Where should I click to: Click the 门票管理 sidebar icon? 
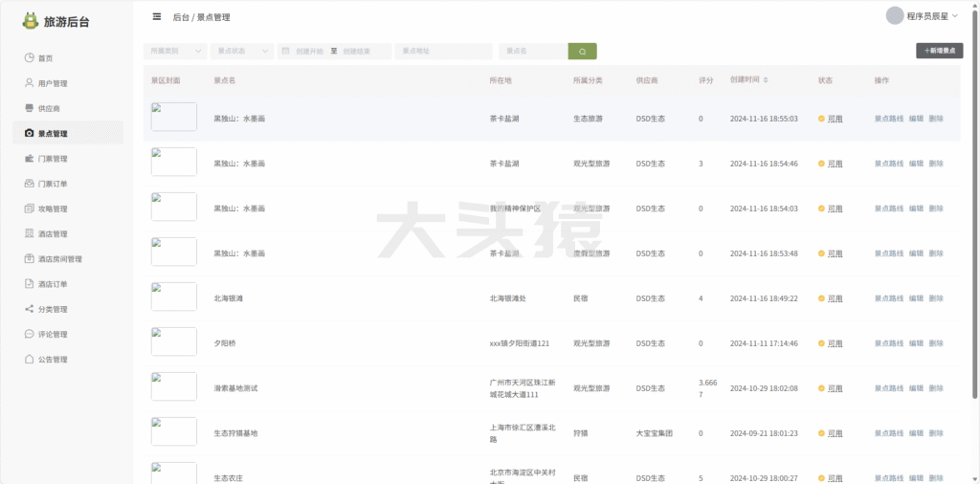[29, 159]
